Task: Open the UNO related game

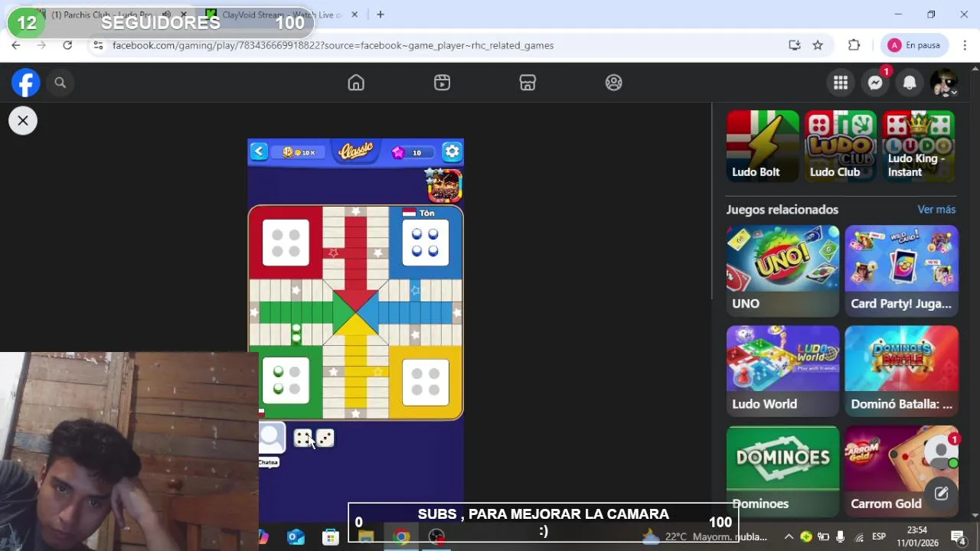Action: [x=782, y=271]
